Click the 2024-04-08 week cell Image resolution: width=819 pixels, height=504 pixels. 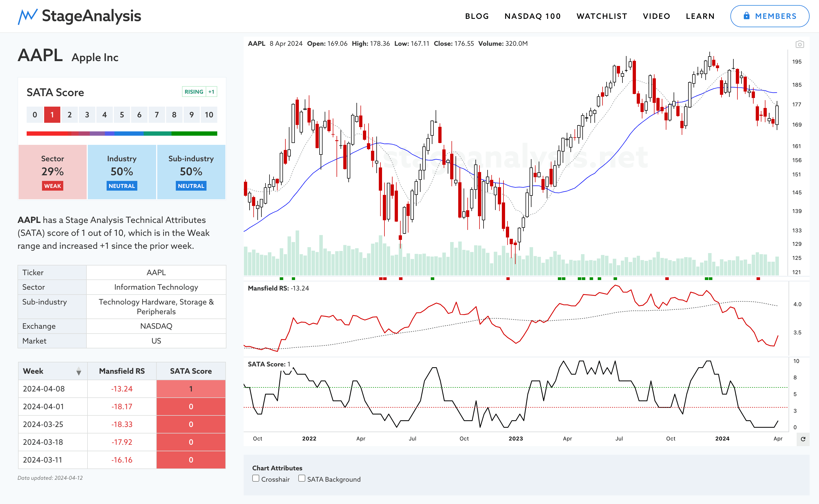pos(53,389)
